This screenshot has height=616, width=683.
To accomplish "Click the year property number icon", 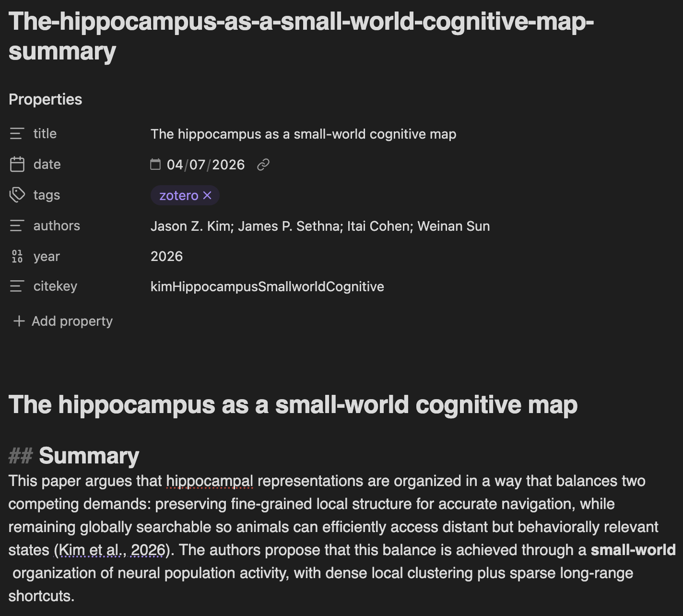I will click(17, 256).
